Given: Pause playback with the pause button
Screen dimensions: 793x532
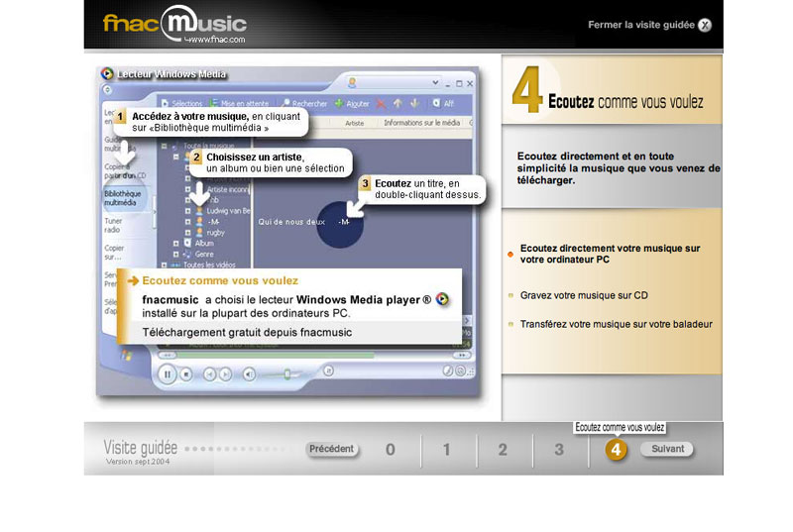Looking at the screenshot, I should pyautogui.click(x=167, y=374).
